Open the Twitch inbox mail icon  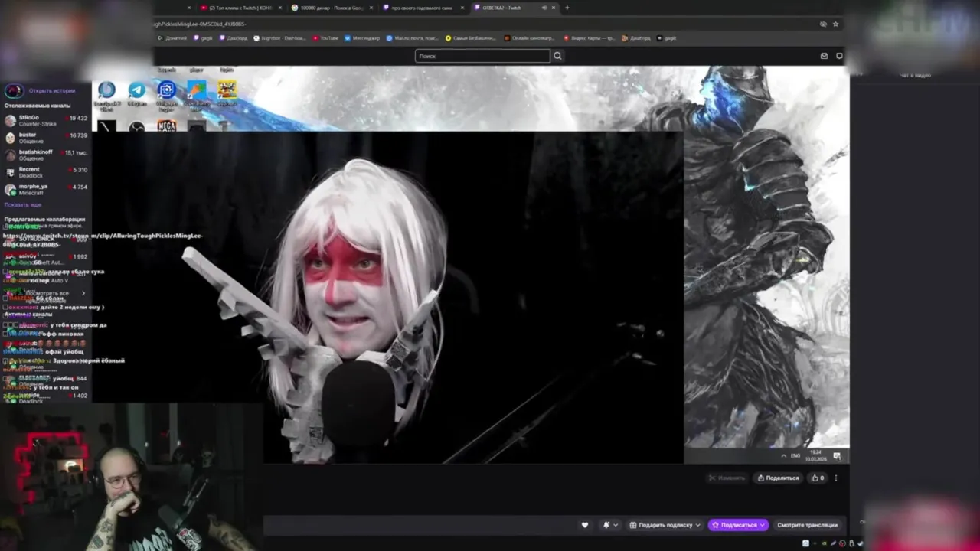[824, 56]
